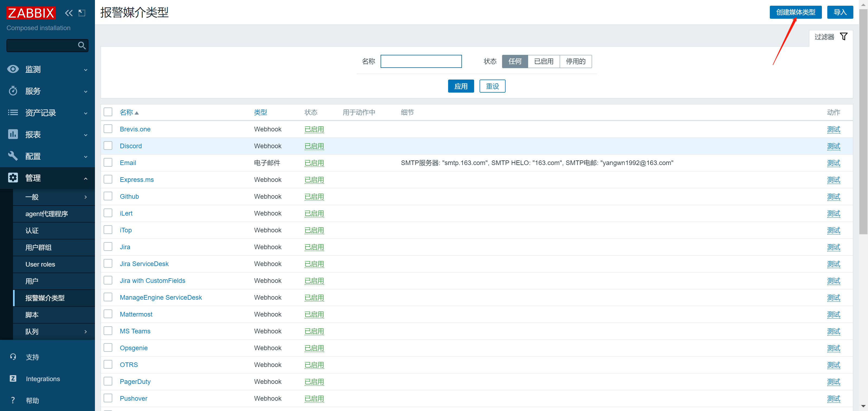Viewport: 868px width, 411px height.
Task: Select the 已启用 status filter option
Action: tap(544, 61)
